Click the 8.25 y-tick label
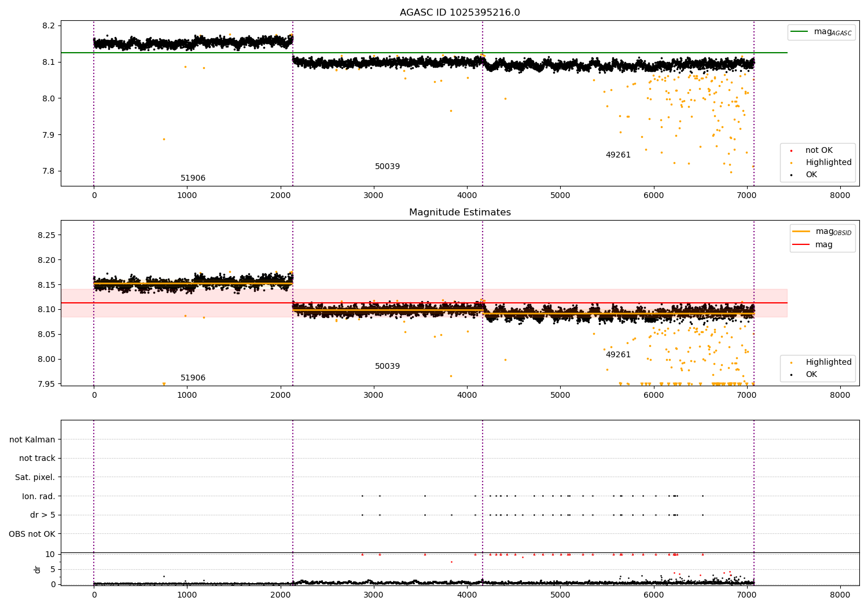The image size is (868, 608). coord(46,235)
